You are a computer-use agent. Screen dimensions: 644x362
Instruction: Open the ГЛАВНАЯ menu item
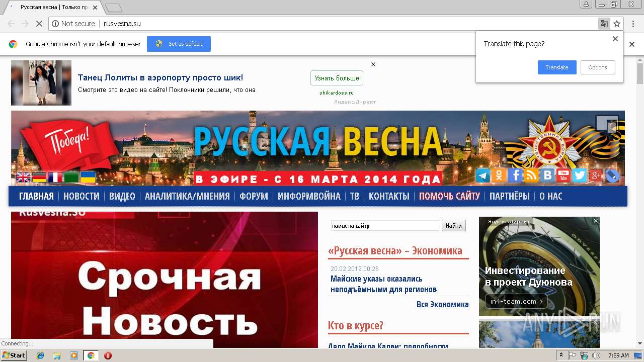[36, 196]
